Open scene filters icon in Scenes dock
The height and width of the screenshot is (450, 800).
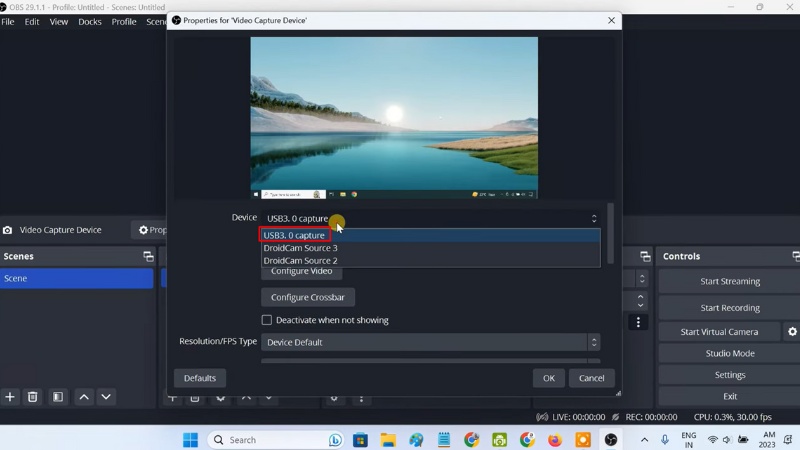[58, 396]
